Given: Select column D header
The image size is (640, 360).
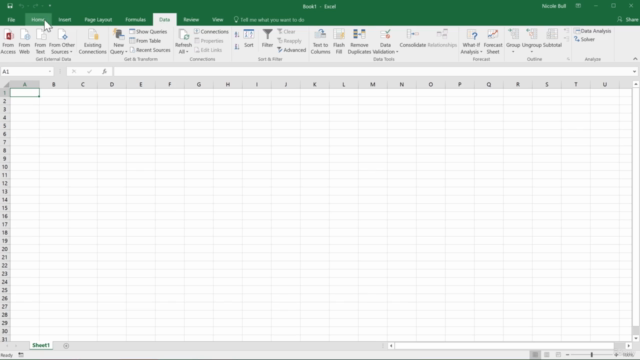Looking at the screenshot, I should click(x=112, y=84).
